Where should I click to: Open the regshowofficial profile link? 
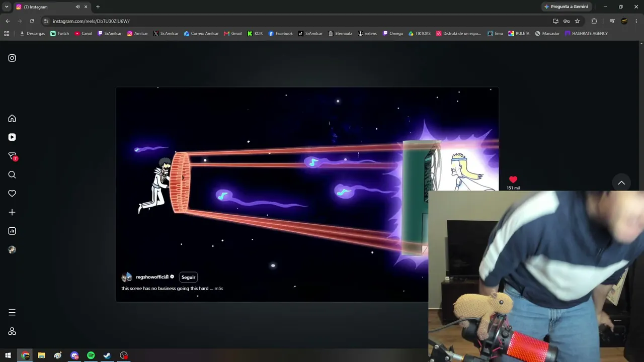(152, 277)
